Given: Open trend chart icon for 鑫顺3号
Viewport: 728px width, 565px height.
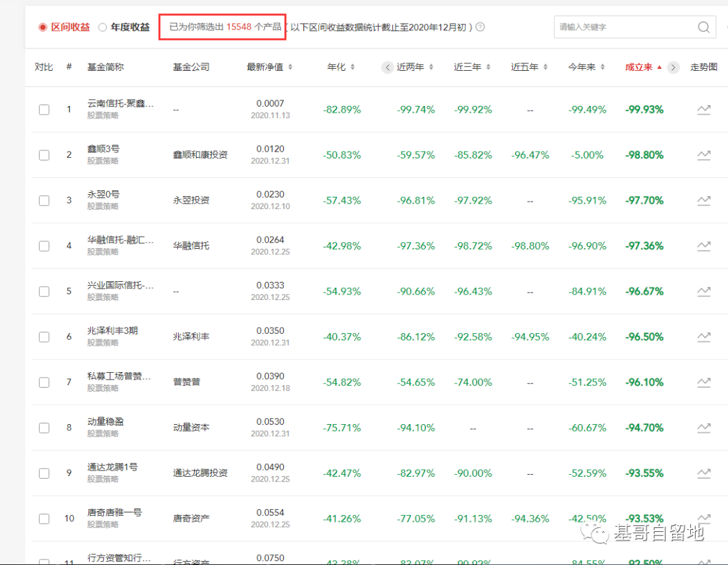Looking at the screenshot, I should coord(704,155).
